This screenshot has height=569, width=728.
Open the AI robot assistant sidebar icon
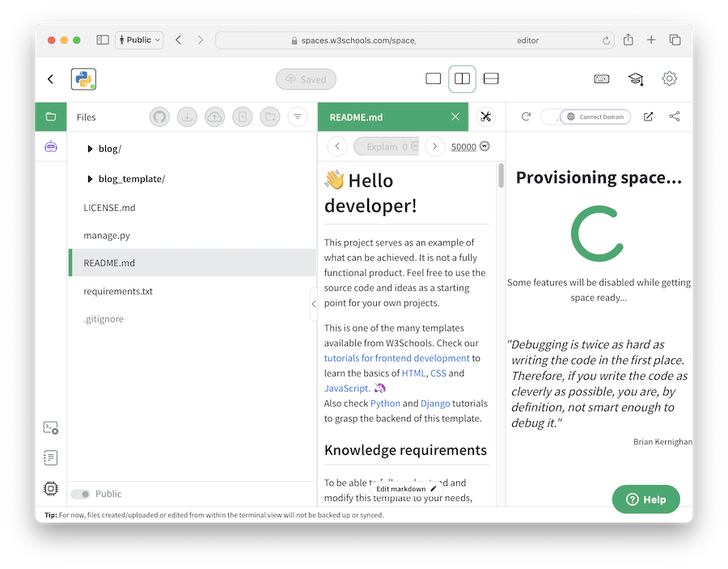[x=51, y=146]
